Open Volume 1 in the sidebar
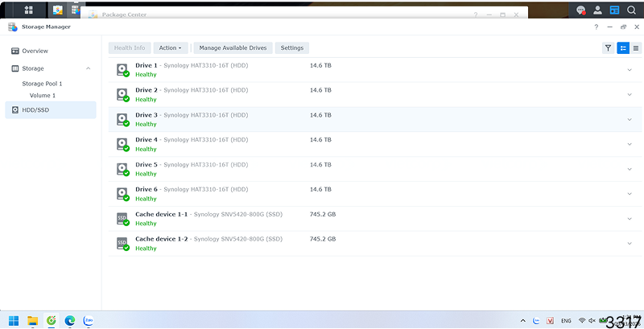Image resolution: width=644 pixels, height=329 pixels. pos(43,96)
